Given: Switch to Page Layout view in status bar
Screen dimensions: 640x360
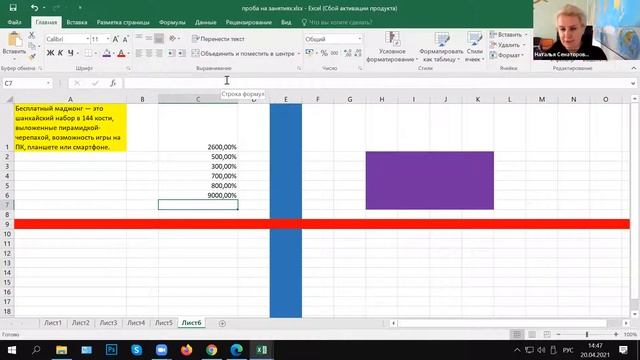Looking at the screenshot, I should pos(532,334).
